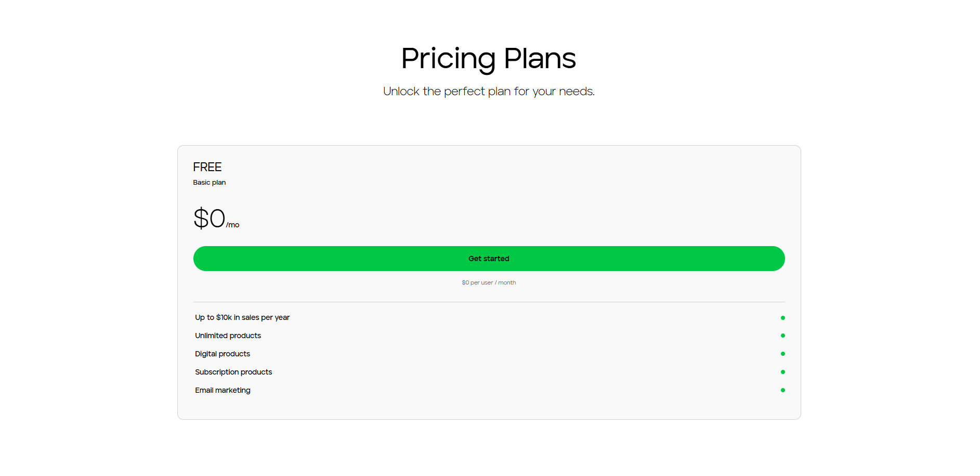
Task: Select the 'Email marketing' feature label
Action: click(223, 390)
